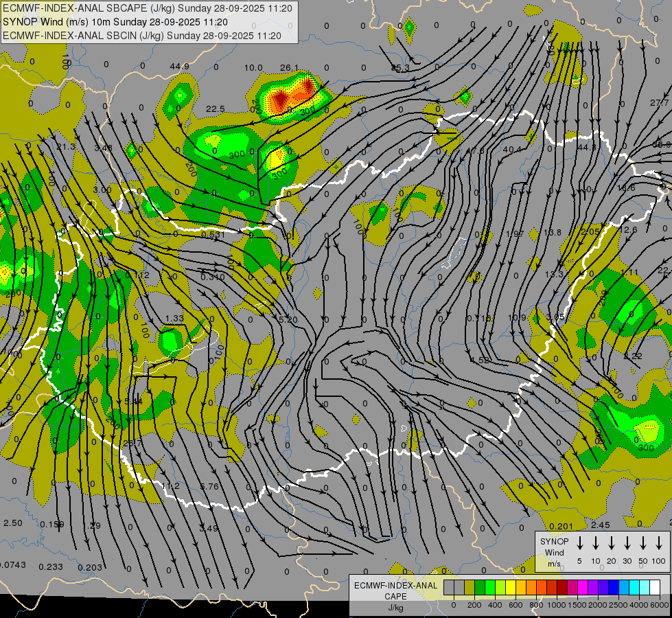Click the station value '21.3'
The height and width of the screenshot is (618, 672).
coord(66,147)
